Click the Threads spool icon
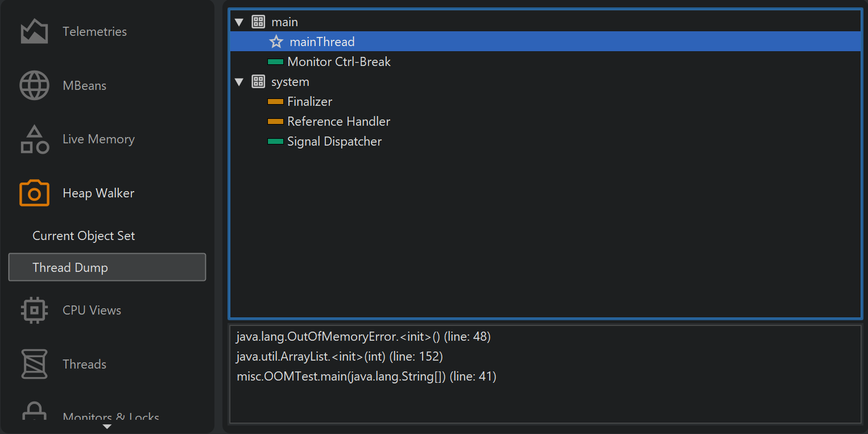 coord(34,364)
